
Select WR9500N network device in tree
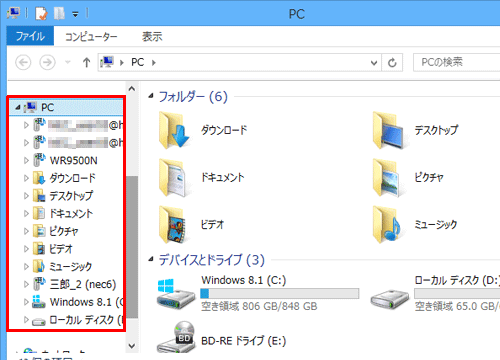[x=73, y=161]
